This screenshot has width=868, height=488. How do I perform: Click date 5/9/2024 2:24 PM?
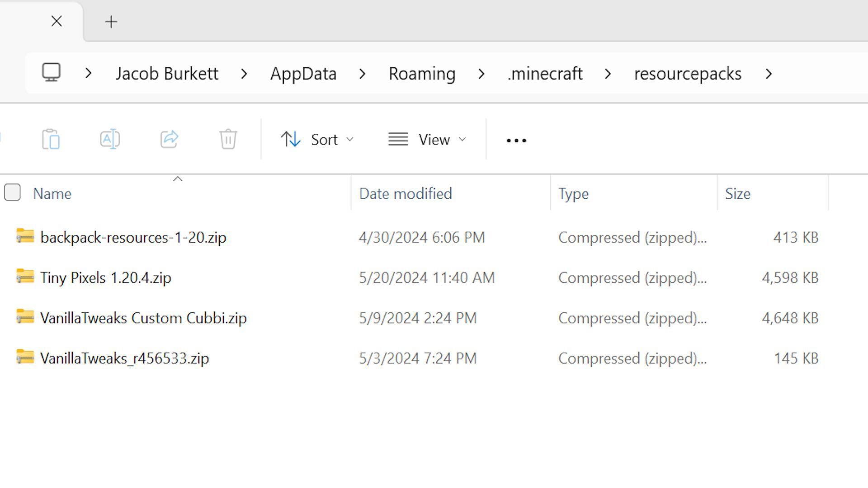click(x=418, y=318)
